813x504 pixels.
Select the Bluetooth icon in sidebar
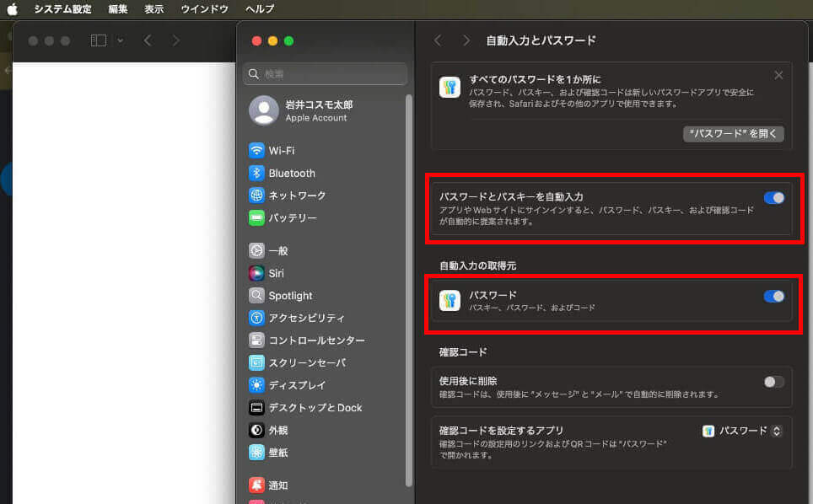click(x=256, y=173)
